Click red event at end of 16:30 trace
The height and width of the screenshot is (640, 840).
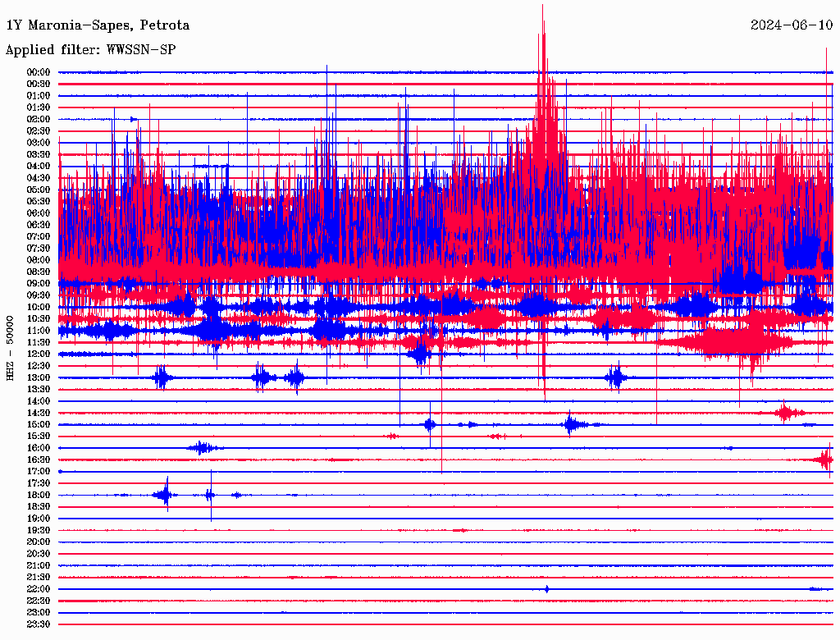[x=824, y=460]
